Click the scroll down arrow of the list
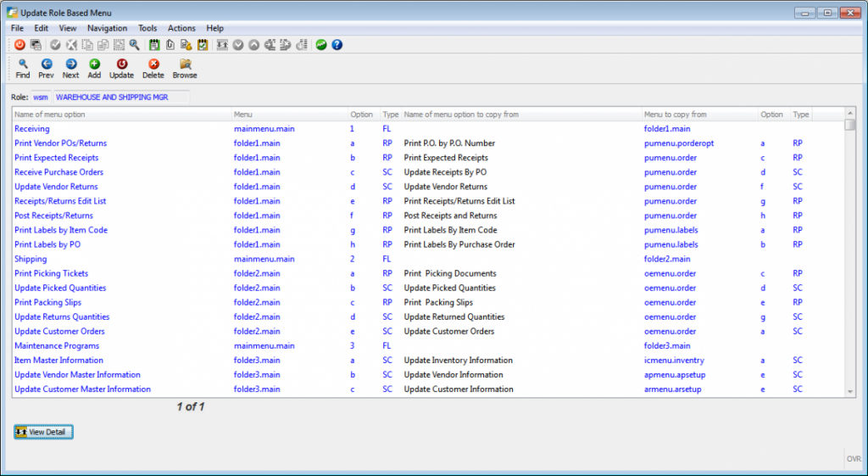868x476 pixels. click(850, 391)
